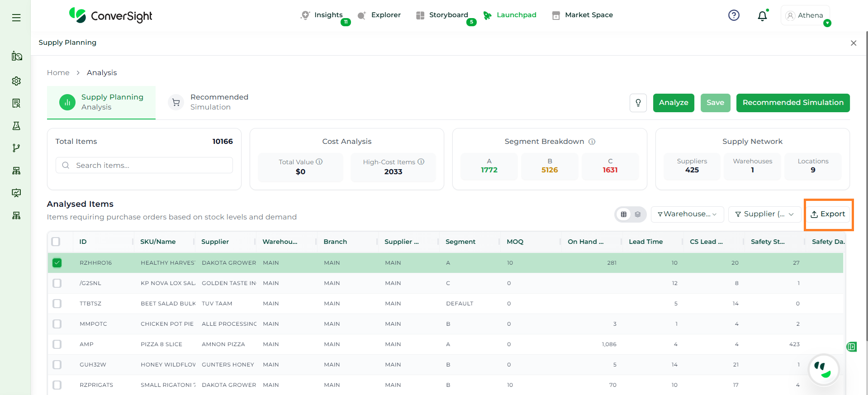The height and width of the screenshot is (395, 868).
Task: Check the TTBTSZ row checkbox
Action: (57, 304)
